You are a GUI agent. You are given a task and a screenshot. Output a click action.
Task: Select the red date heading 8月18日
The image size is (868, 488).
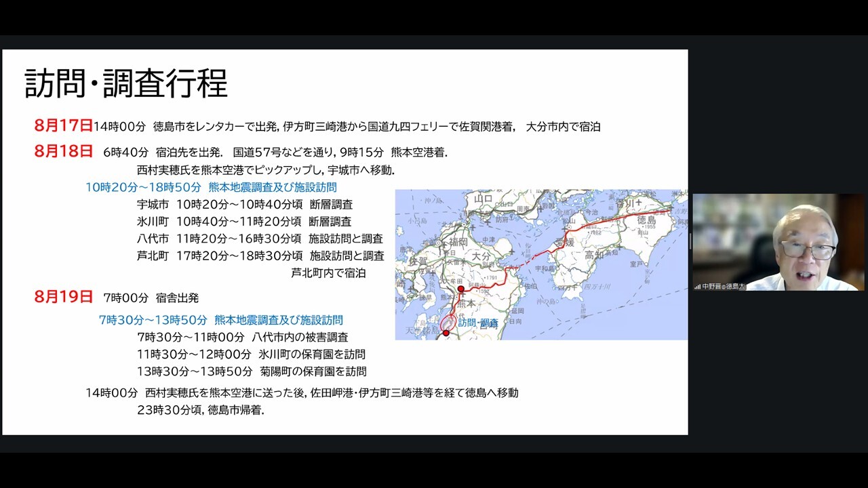(63, 152)
